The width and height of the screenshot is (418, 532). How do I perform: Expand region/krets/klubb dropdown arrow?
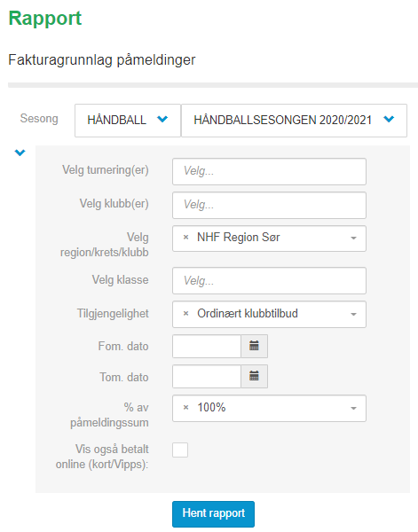point(353,239)
